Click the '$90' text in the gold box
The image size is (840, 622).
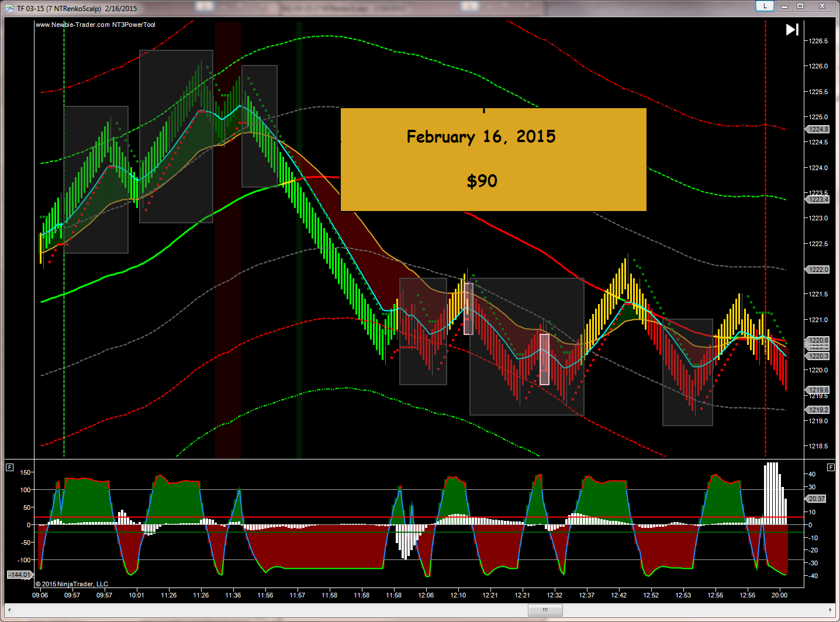point(482,181)
